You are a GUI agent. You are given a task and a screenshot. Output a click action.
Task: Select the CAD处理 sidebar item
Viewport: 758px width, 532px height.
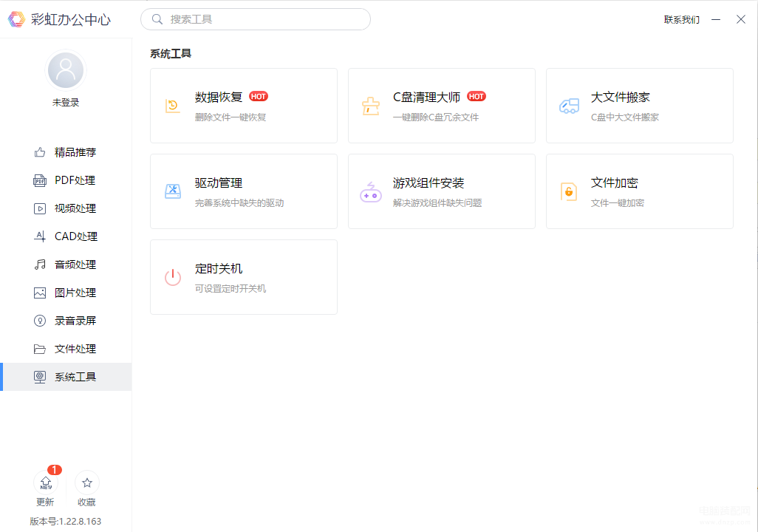[x=66, y=236]
